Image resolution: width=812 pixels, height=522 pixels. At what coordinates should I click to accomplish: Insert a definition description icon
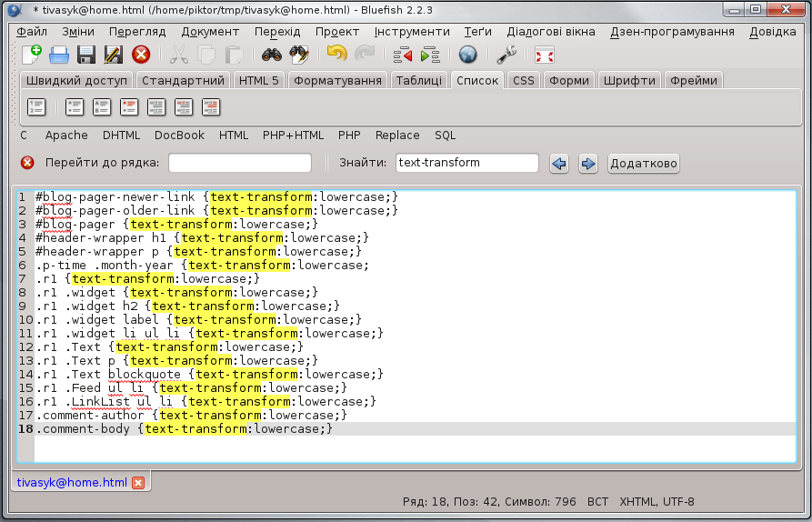coord(211,107)
